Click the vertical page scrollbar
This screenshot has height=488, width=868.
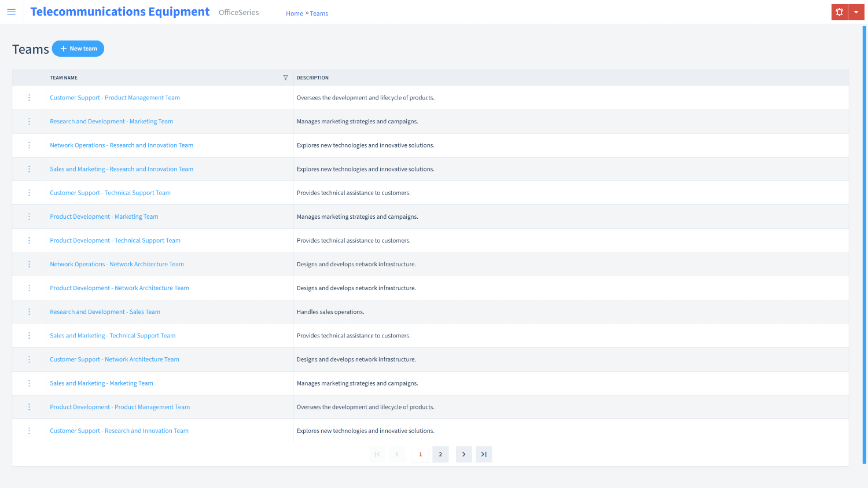click(865, 243)
